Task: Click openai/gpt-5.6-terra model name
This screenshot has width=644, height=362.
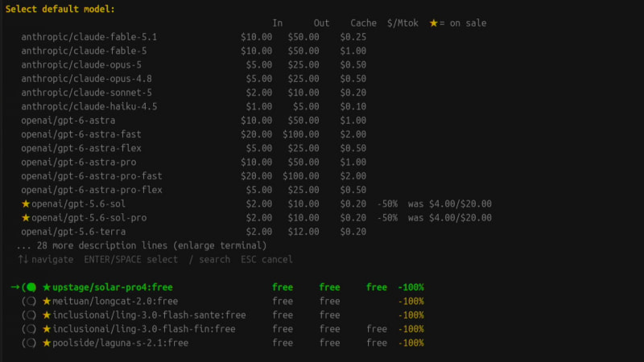Action: tap(73, 232)
